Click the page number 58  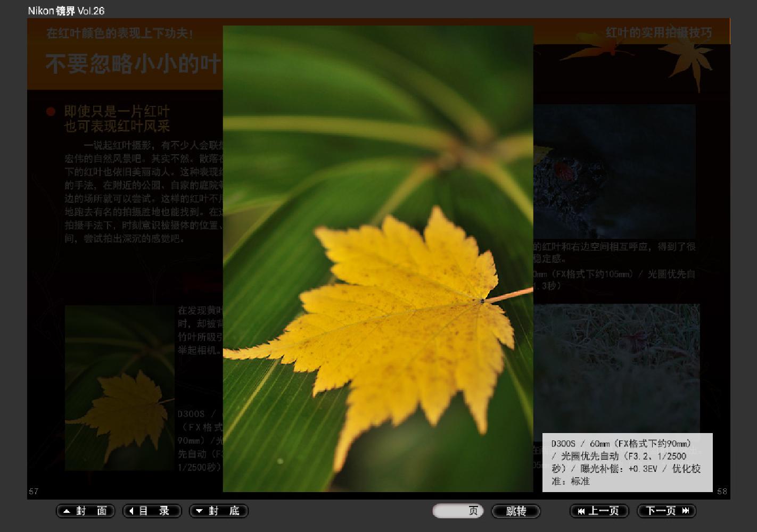pos(722,492)
